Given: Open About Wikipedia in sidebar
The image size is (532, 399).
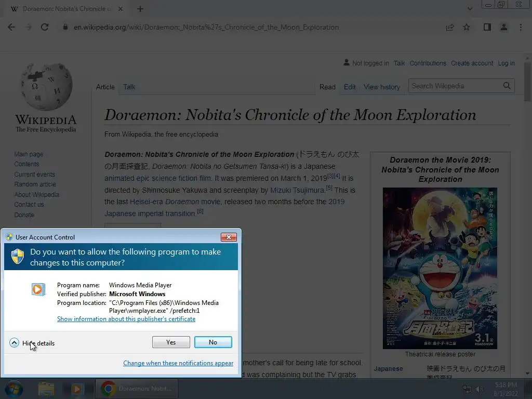Looking at the screenshot, I should pyautogui.click(x=37, y=194).
